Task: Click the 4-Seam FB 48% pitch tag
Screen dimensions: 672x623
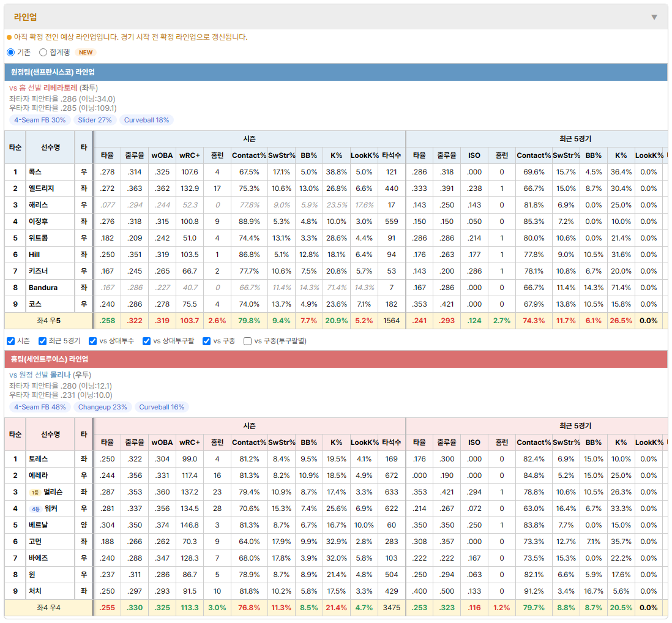Action: [40, 407]
